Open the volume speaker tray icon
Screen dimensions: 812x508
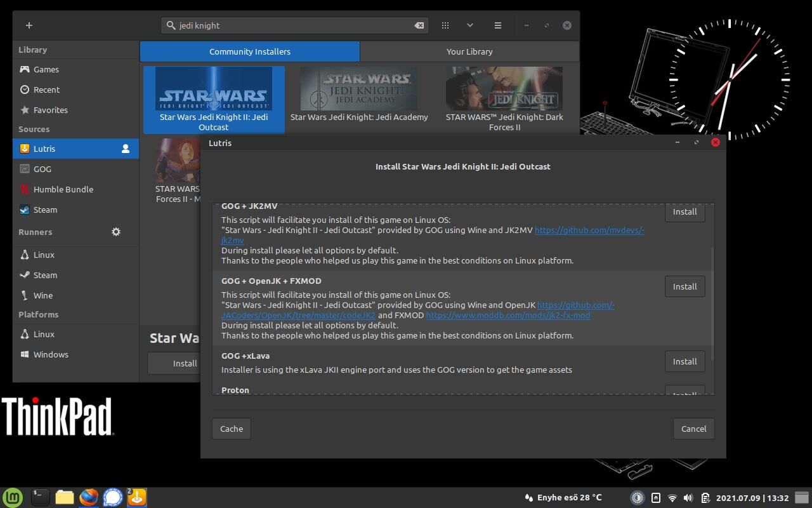click(688, 498)
